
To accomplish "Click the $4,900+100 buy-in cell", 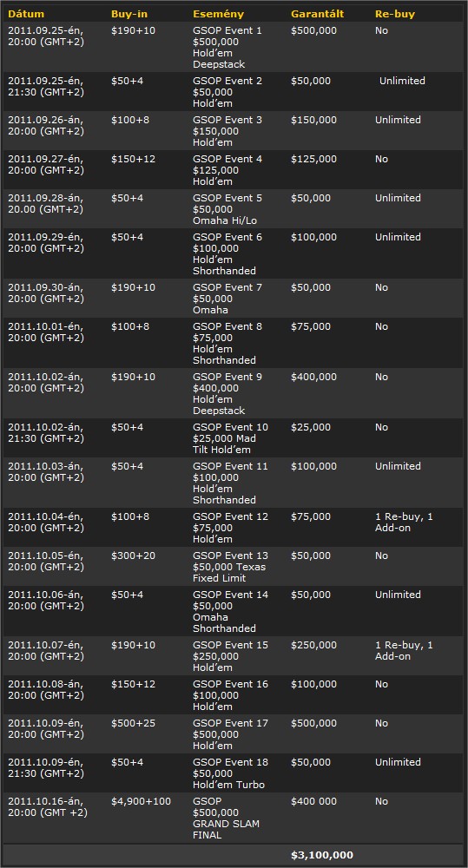I will click(141, 801).
